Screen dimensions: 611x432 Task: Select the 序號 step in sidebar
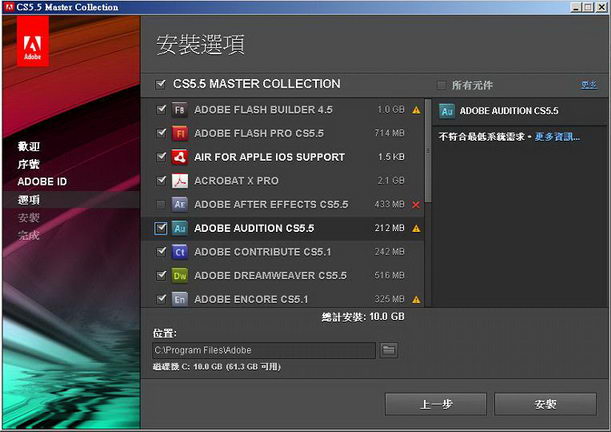pos(28,164)
